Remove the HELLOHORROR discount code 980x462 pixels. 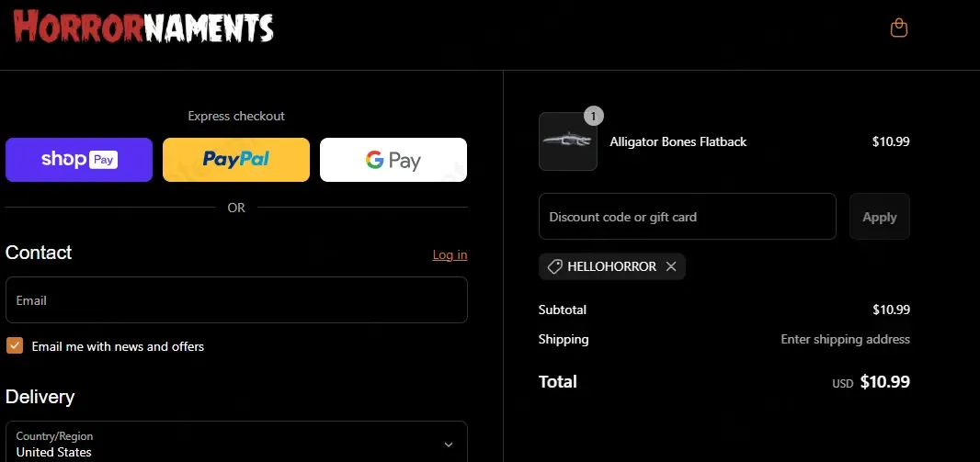coord(671,266)
